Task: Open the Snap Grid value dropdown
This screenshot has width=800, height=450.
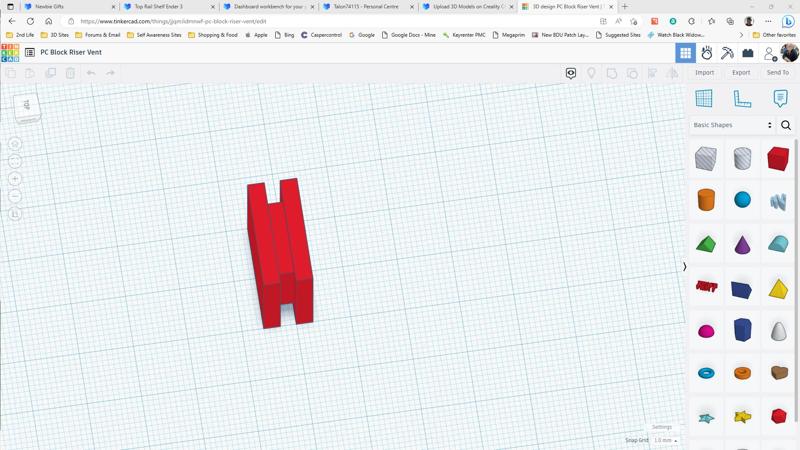Action: pyautogui.click(x=666, y=440)
